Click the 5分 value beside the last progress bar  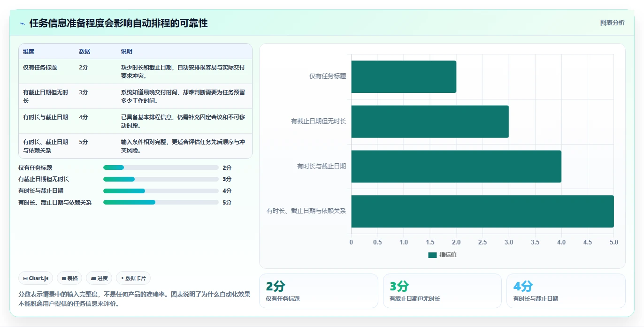(x=227, y=203)
